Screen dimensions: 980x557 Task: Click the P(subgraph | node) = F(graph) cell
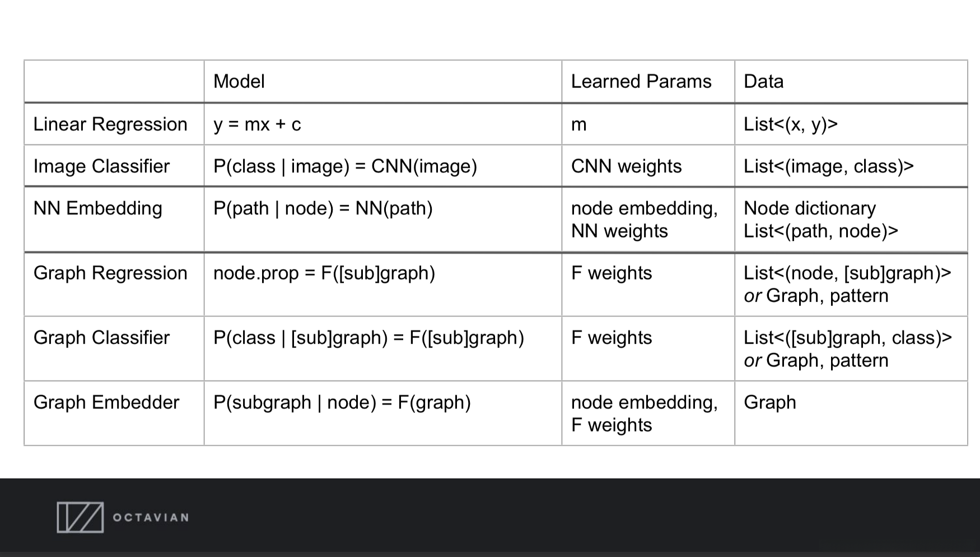tap(342, 402)
